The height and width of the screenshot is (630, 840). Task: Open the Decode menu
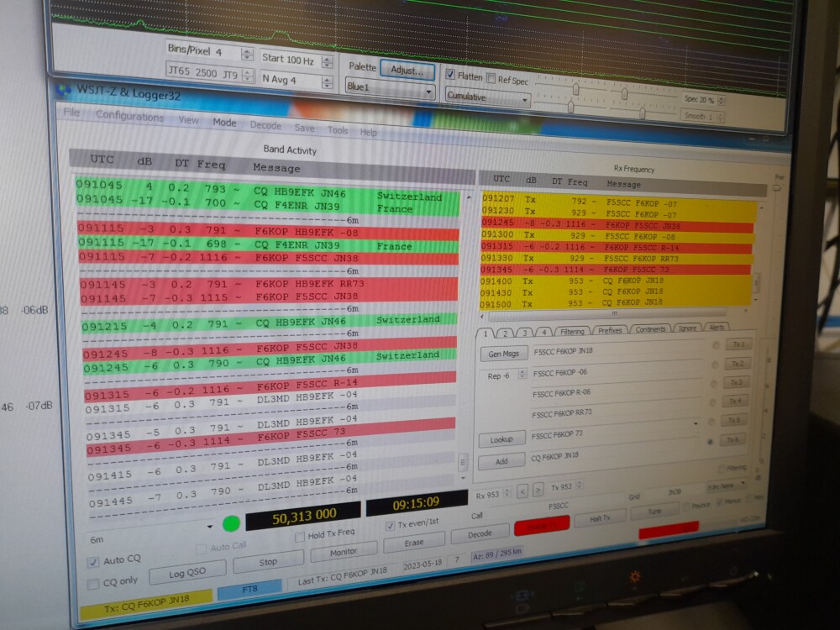coord(265,125)
